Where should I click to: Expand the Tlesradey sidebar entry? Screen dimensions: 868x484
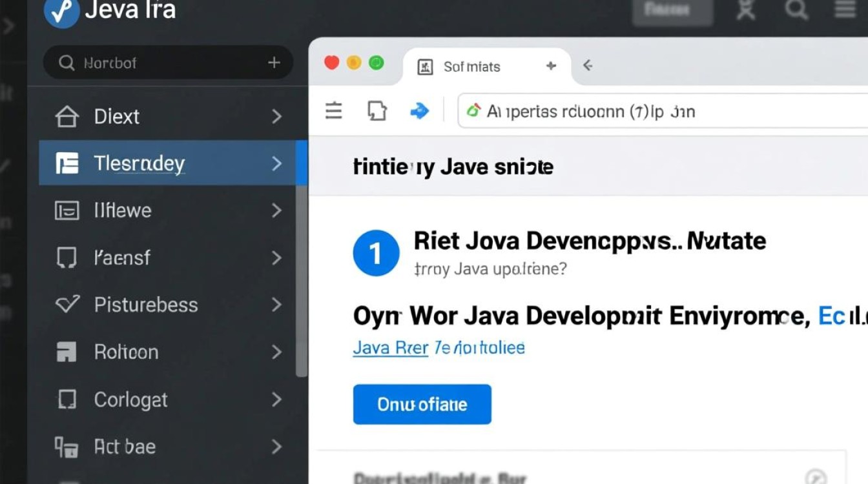[276, 163]
